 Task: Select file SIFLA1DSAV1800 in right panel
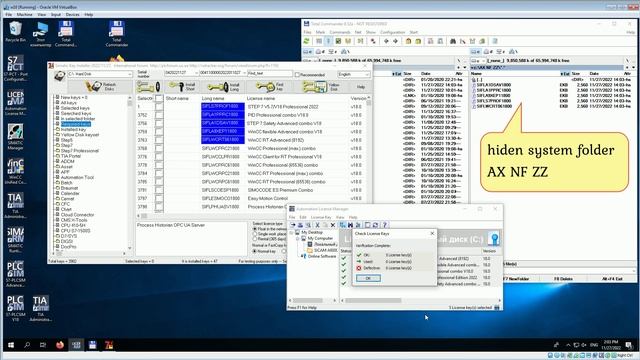click(x=494, y=85)
